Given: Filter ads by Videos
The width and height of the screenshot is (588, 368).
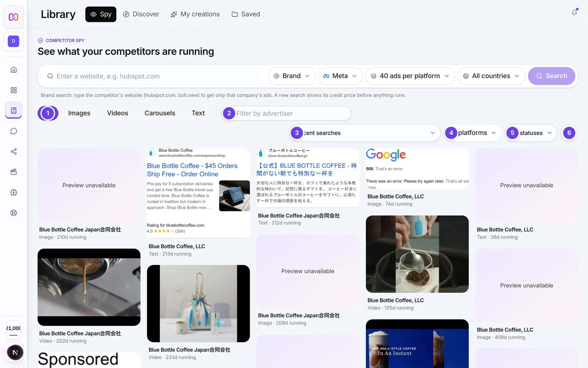Looking at the screenshot, I should pos(118,113).
